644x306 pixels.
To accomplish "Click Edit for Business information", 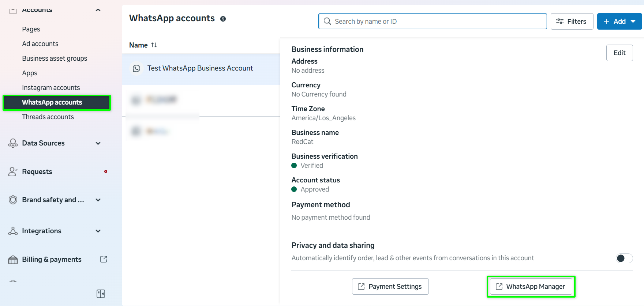I will point(619,53).
